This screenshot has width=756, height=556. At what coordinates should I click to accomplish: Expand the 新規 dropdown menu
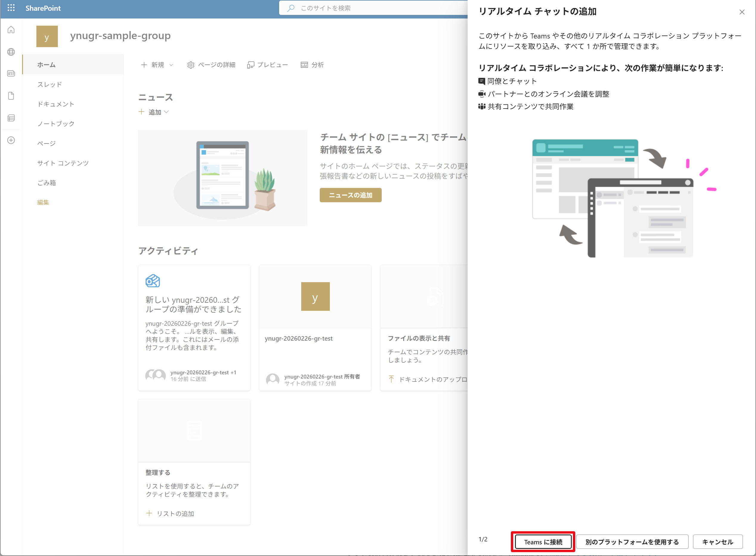coord(157,65)
